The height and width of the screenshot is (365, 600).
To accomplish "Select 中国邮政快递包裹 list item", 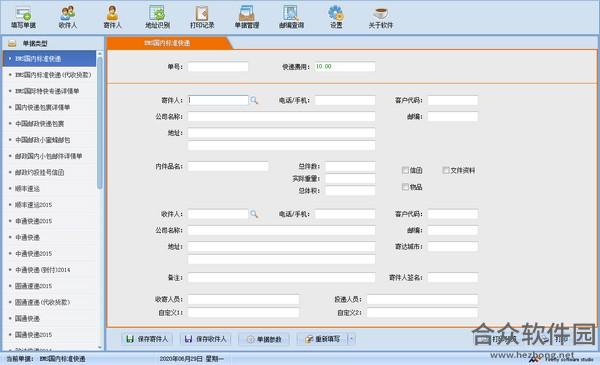I will [49, 124].
